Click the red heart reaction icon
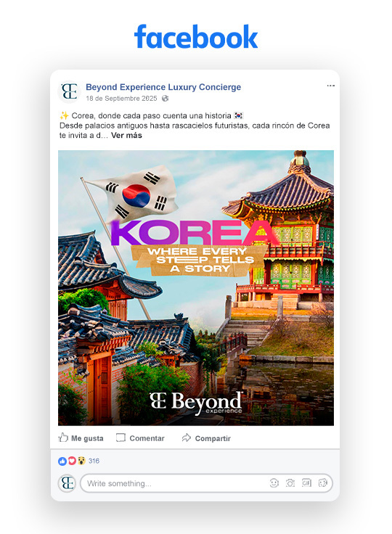This screenshot has height=534, width=392. click(72, 461)
